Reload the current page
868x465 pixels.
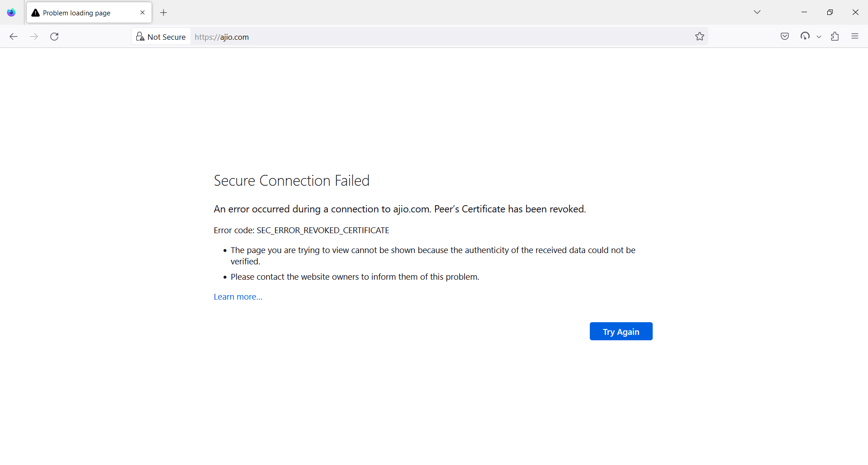pos(54,37)
